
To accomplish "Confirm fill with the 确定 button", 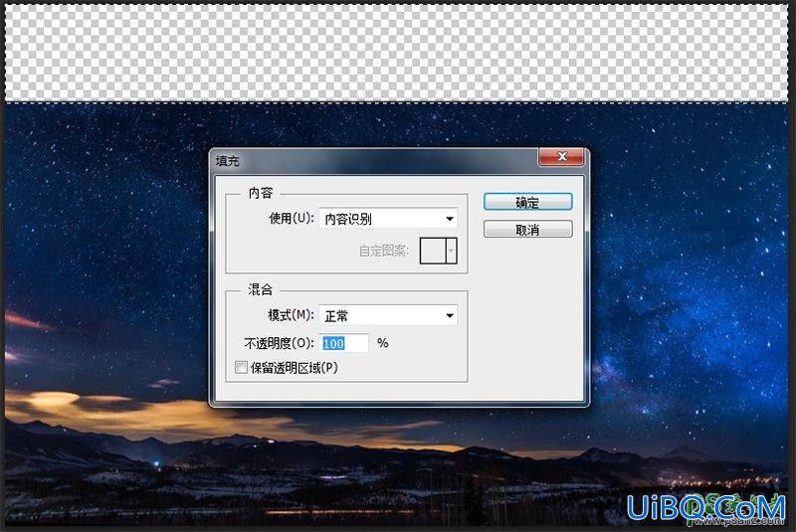I will click(x=527, y=202).
